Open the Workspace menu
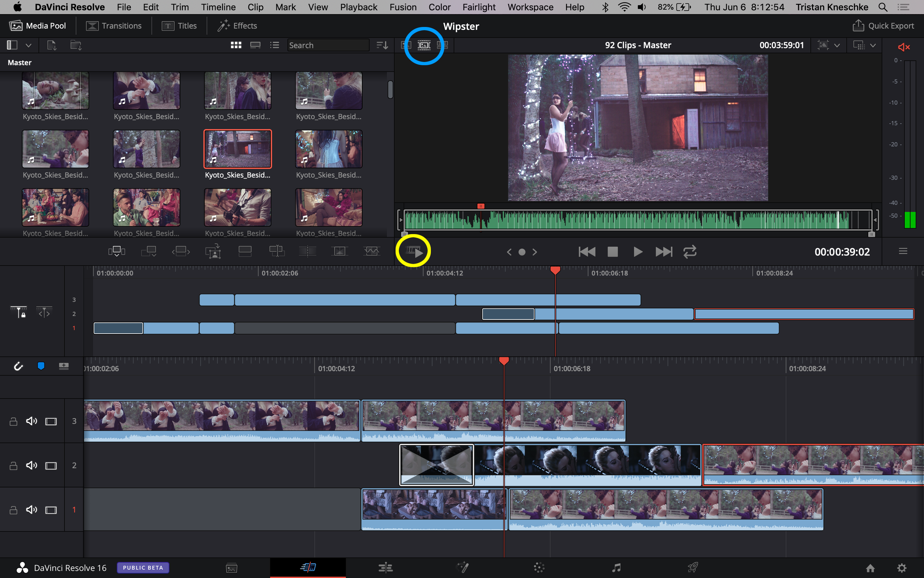 pyautogui.click(x=530, y=7)
